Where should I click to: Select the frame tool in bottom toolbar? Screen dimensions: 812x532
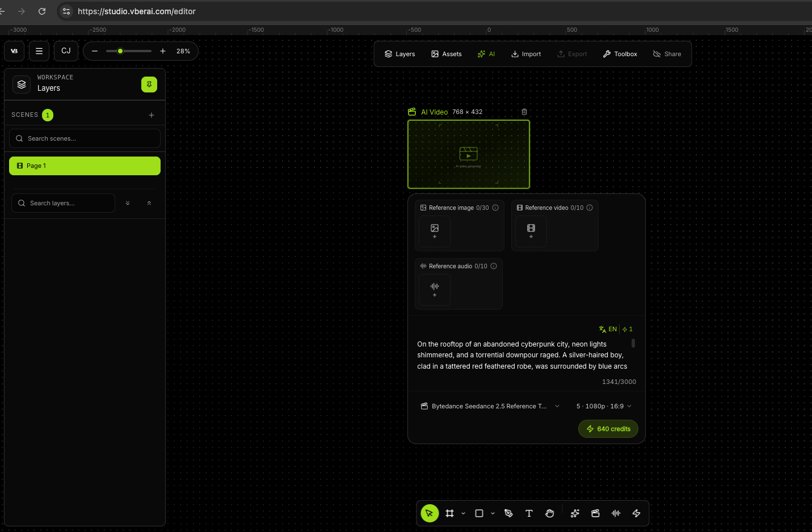pos(450,513)
